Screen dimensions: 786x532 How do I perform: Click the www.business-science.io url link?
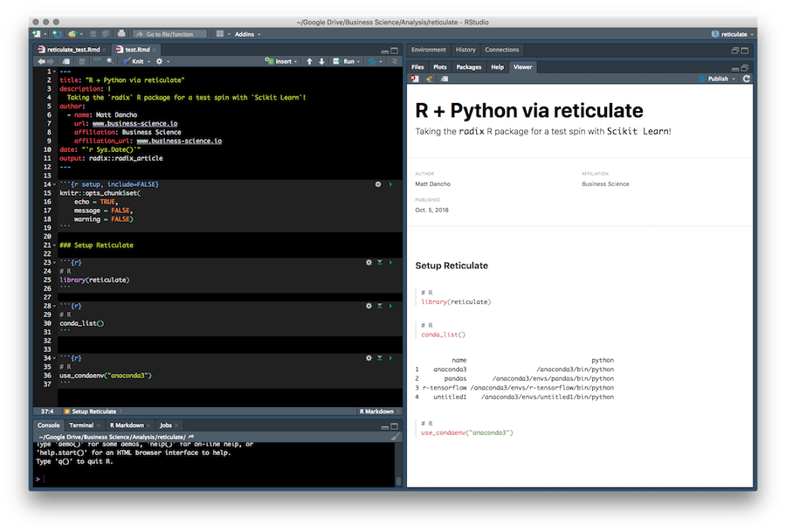click(134, 123)
